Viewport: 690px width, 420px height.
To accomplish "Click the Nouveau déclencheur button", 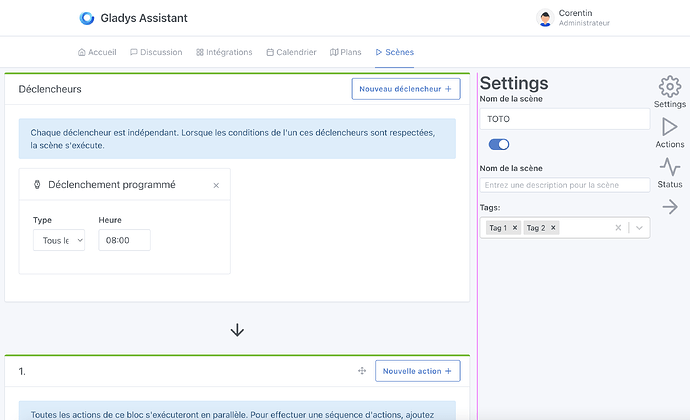I will coord(406,89).
